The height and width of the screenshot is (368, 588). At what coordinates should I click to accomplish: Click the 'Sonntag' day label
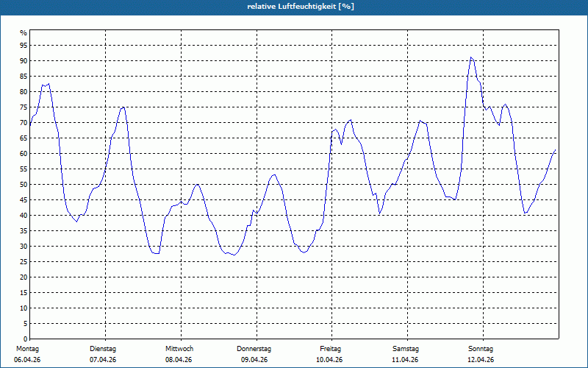pos(481,349)
